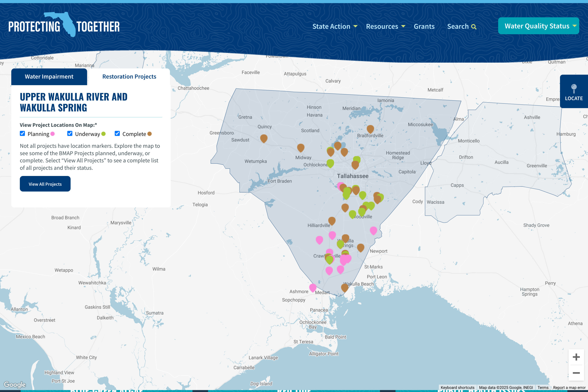
Task: Click the brown marker above Bradfordville
Action: click(x=370, y=128)
